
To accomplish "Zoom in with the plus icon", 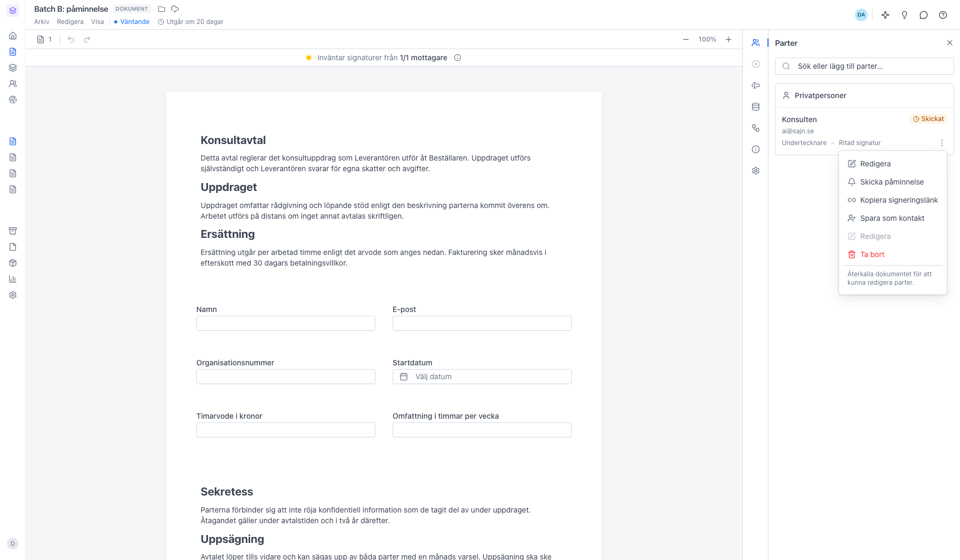I will tap(729, 39).
